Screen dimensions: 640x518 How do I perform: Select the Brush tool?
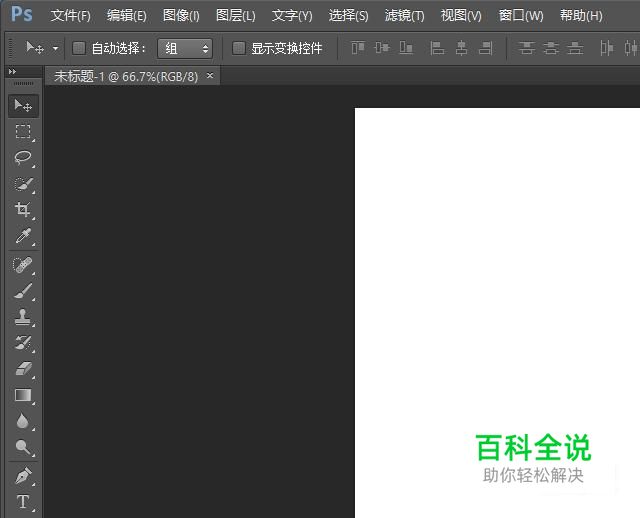coord(23,291)
